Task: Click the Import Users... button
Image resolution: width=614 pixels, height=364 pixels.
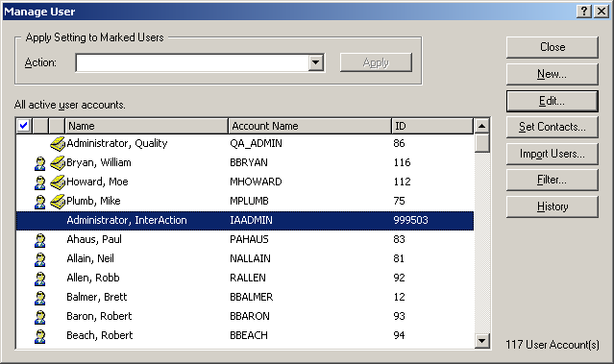Action: [553, 154]
